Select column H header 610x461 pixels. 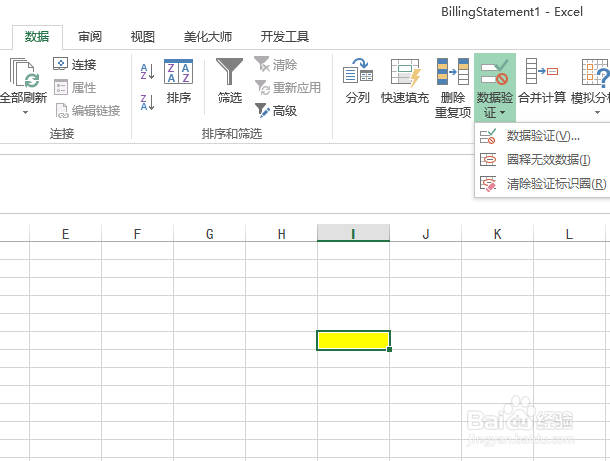[281, 234]
